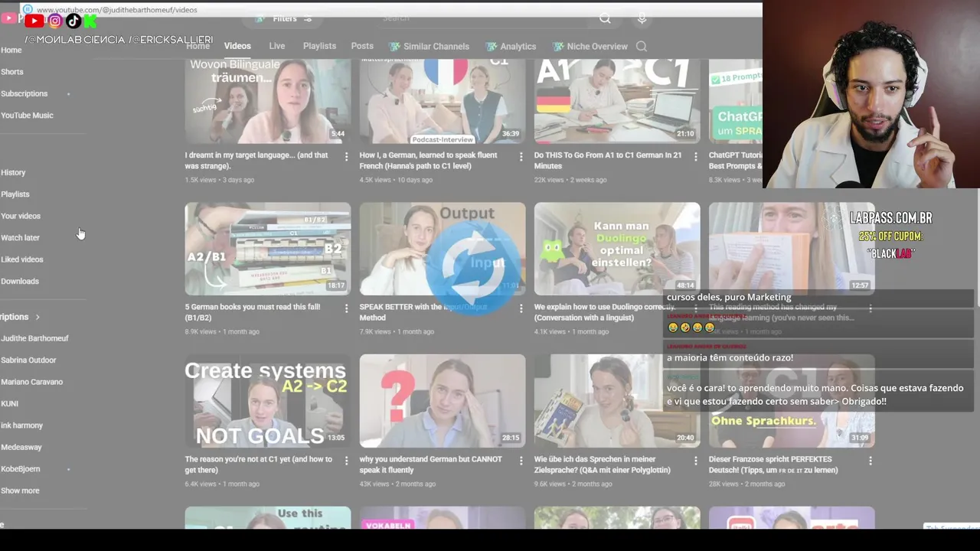Screen dimensions: 980x551
Task: Open YouTube Music in the sidebar
Action: tap(27, 116)
